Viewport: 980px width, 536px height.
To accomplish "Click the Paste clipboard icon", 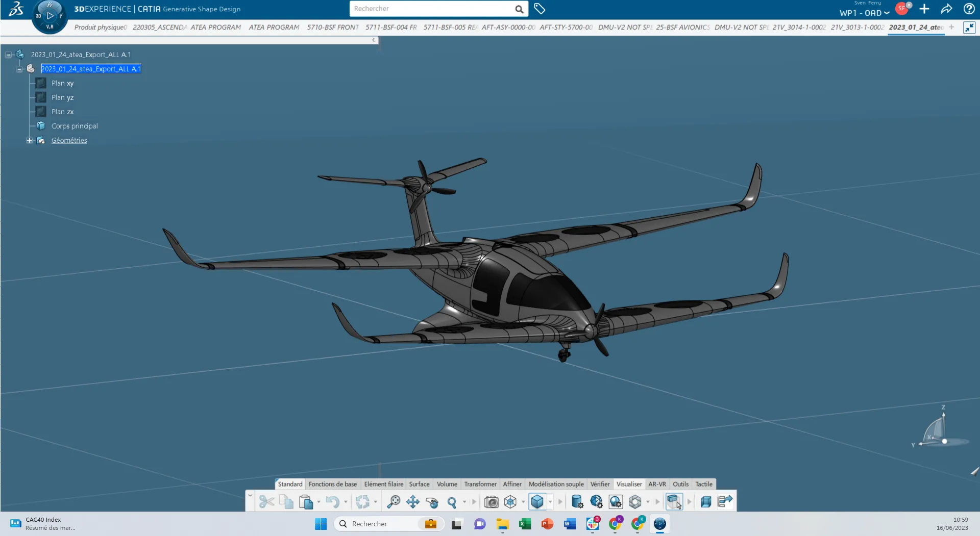I will (305, 502).
